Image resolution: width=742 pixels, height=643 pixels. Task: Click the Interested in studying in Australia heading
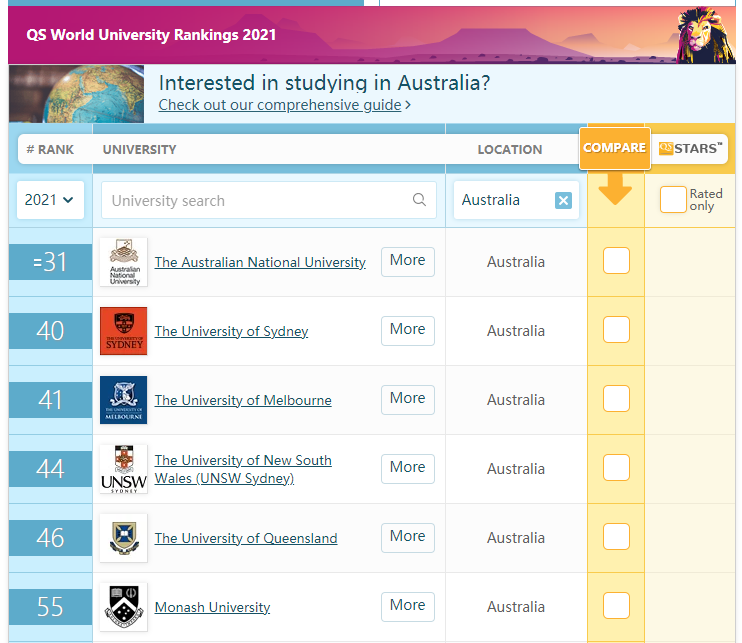(x=324, y=83)
